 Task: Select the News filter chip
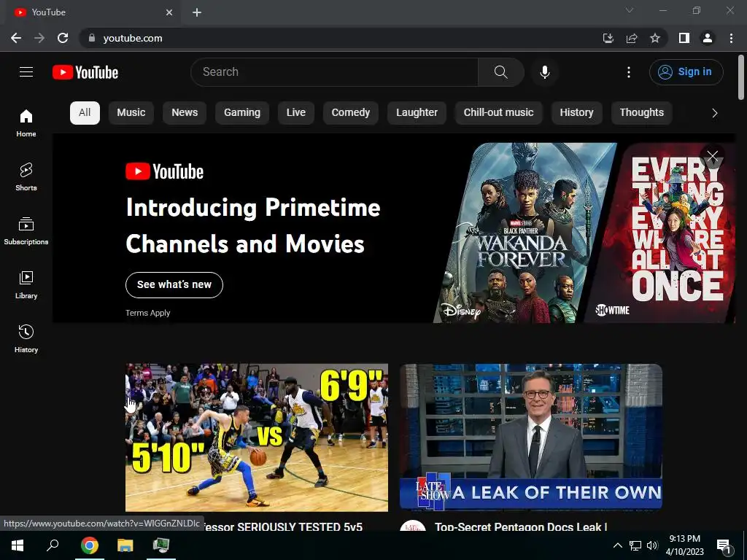(185, 113)
